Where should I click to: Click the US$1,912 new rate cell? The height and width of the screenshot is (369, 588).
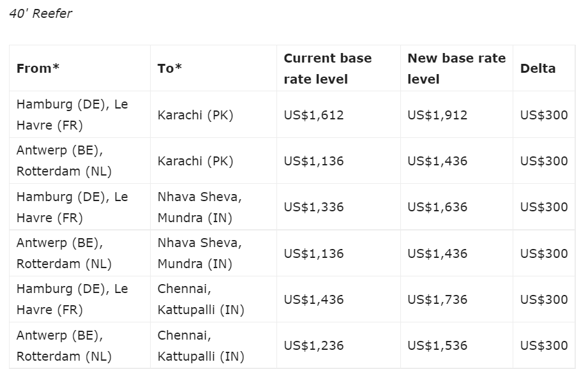coord(437,115)
